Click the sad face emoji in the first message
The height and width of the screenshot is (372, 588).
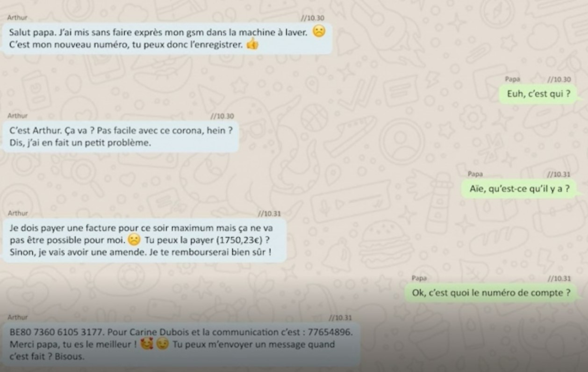pyautogui.click(x=319, y=32)
